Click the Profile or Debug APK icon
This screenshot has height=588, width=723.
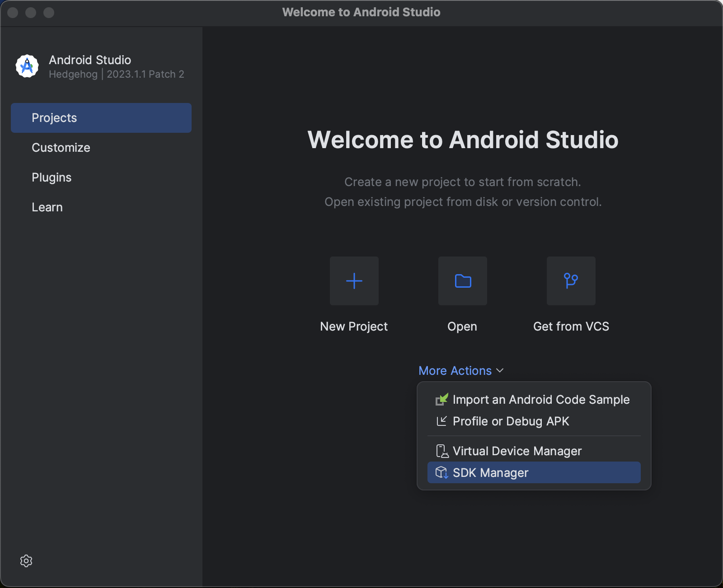click(441, 421)
